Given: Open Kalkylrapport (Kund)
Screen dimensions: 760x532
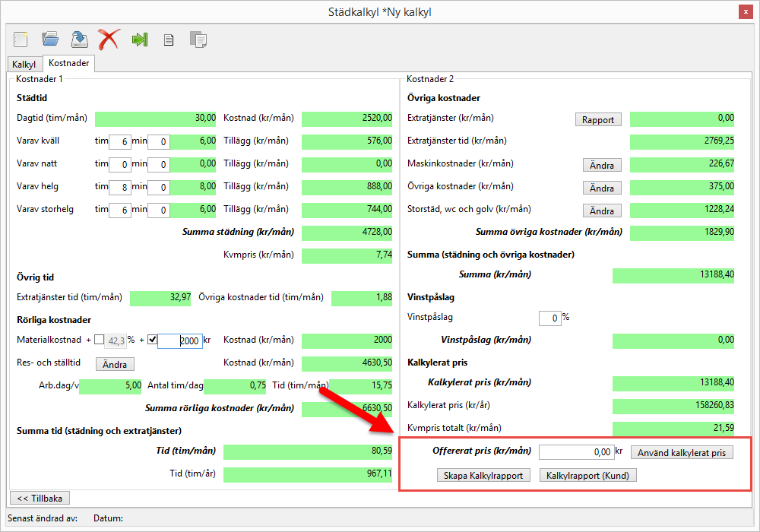Looking at the screenshot, I should [587, 476].
